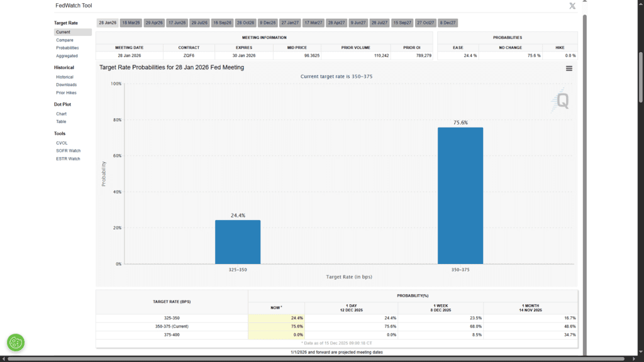The width and height of the screenshot is (644, 362).
Task: View Prior Hikes in sidebar
Action: coord(66,93)
